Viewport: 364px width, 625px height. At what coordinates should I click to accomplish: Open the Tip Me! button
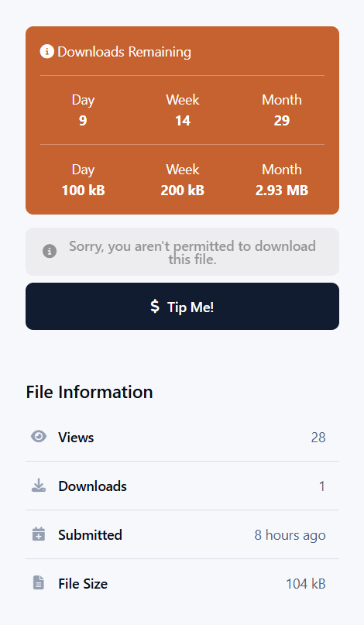click(x=182, y=306)
